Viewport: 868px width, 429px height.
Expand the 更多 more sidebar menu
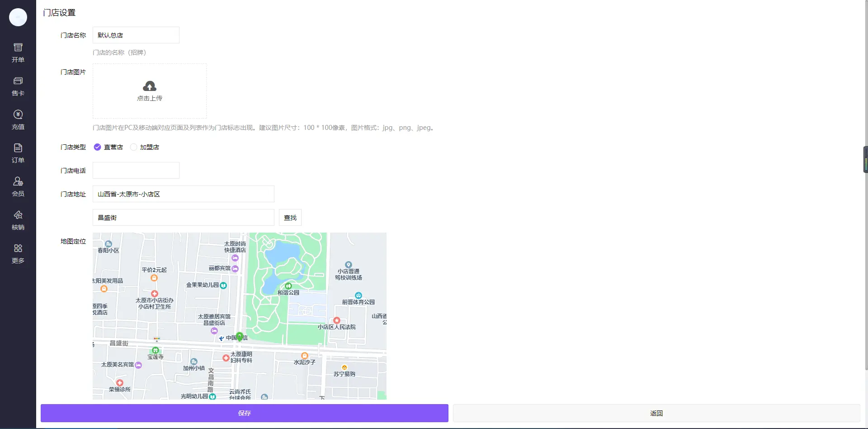pos(18,253)
